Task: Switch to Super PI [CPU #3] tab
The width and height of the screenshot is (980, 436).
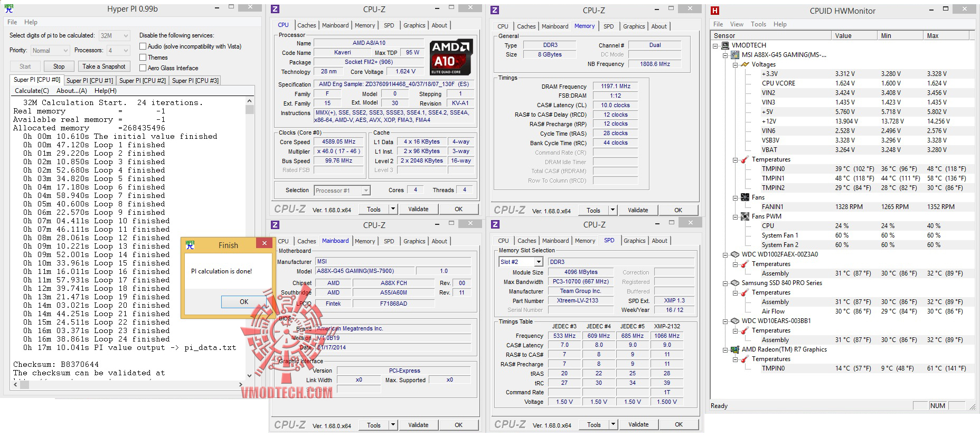Action: click(x=195, y=81)
